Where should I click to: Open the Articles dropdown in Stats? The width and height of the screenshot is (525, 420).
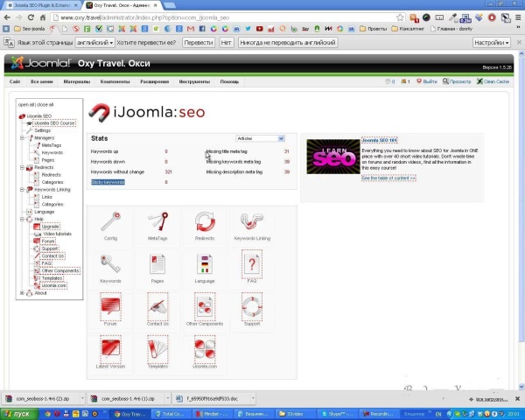point(260,138)
